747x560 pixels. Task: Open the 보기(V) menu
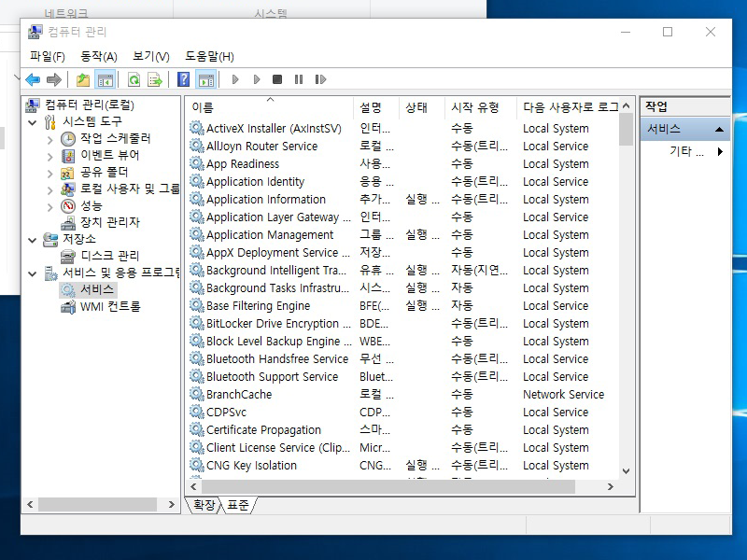click(151, 56)
